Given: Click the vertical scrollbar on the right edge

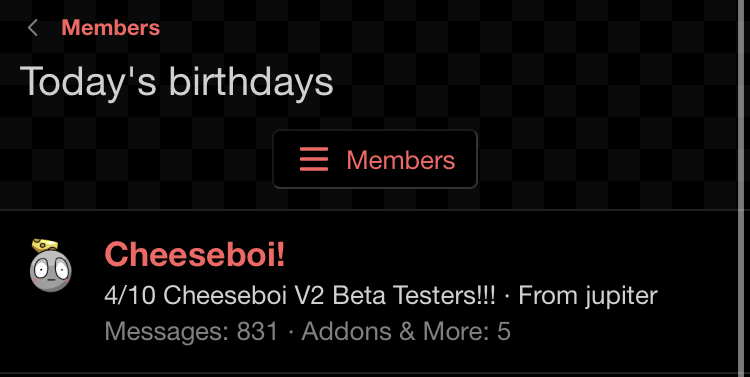Looking at the screenshot, I should pyautogui.click(x=742, y=188).
